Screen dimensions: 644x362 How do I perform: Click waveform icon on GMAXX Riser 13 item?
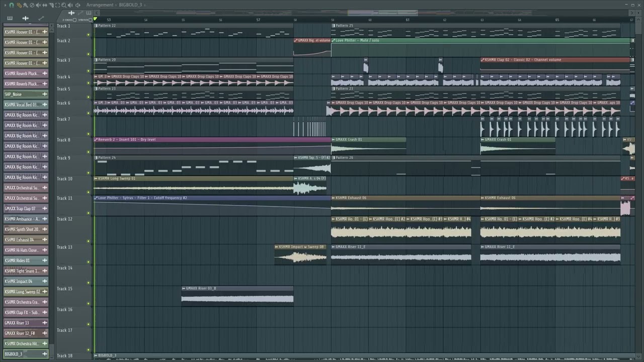point(44,323)
